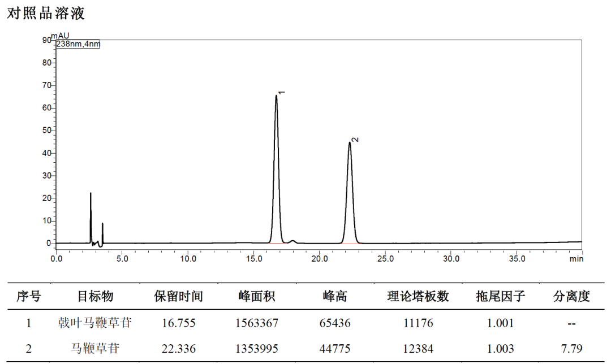Click the 峰高 column header

click(x=335, y=297)
